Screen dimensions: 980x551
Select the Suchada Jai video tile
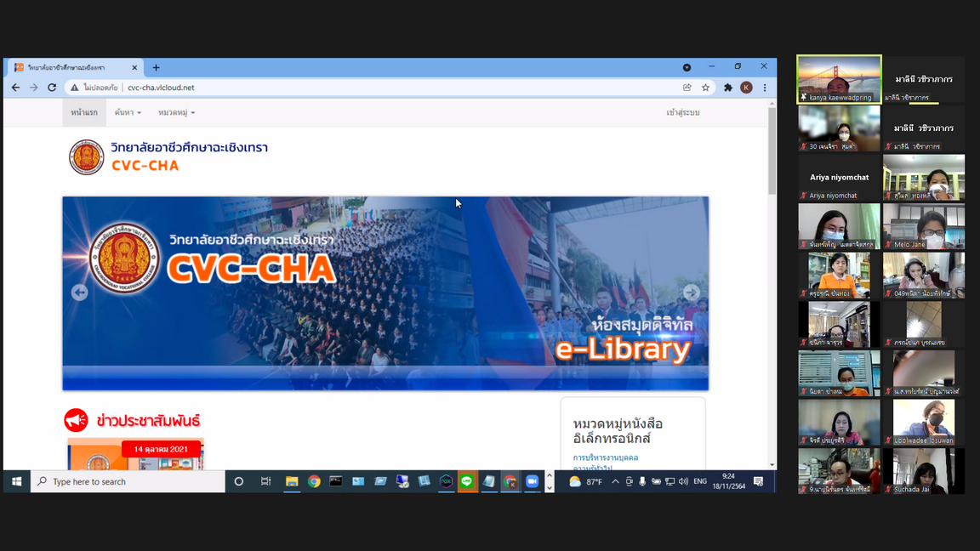coord(924,471)
